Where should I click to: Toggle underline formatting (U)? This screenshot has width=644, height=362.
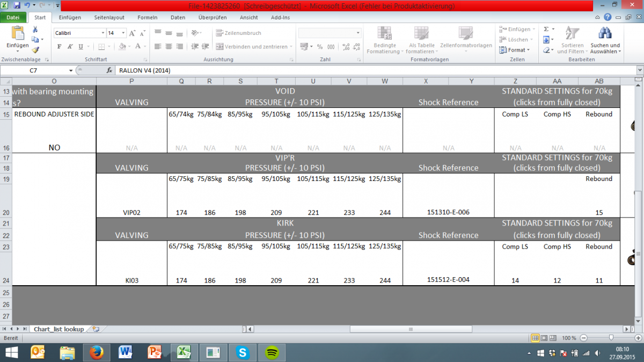point(80,47)
